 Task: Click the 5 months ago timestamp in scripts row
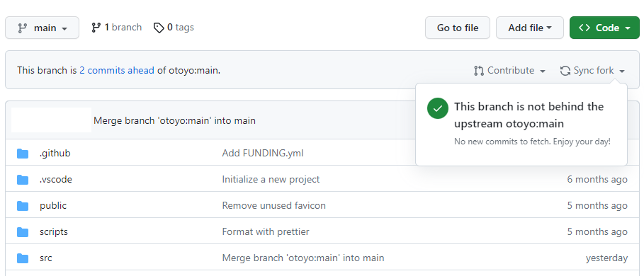tap(597, 232)
